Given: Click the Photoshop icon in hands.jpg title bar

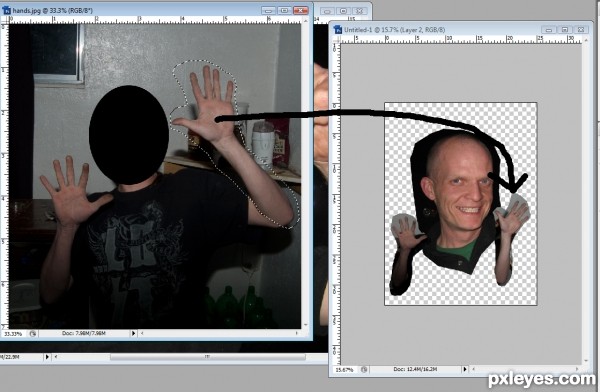Looking at the screenshot, I should 7,10.
